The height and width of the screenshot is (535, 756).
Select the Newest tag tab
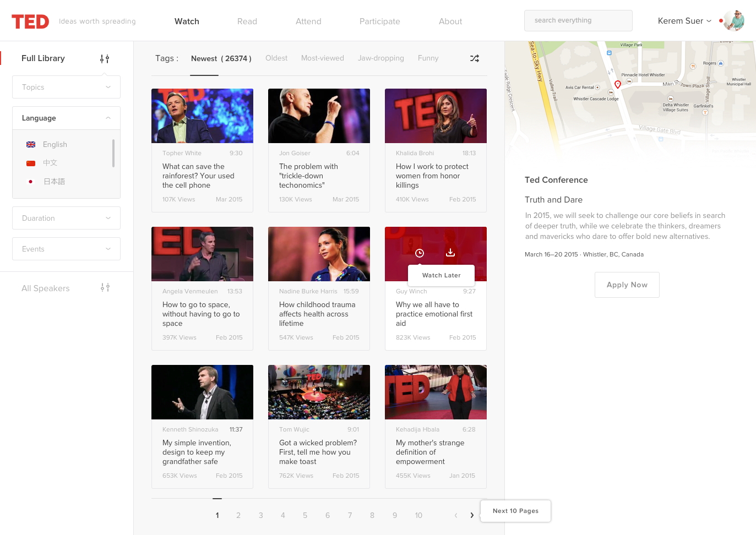[x=221, y=58]
